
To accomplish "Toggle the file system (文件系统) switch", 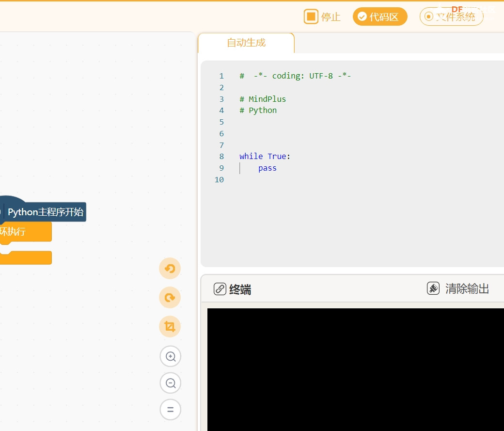I will pos(451,16).
